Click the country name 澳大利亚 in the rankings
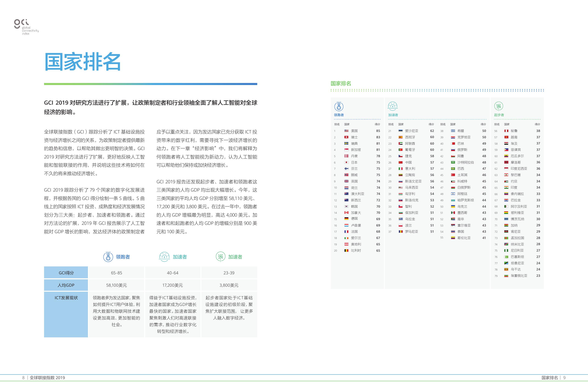Viewport: 588px width, 390px height. pos(358,194)
